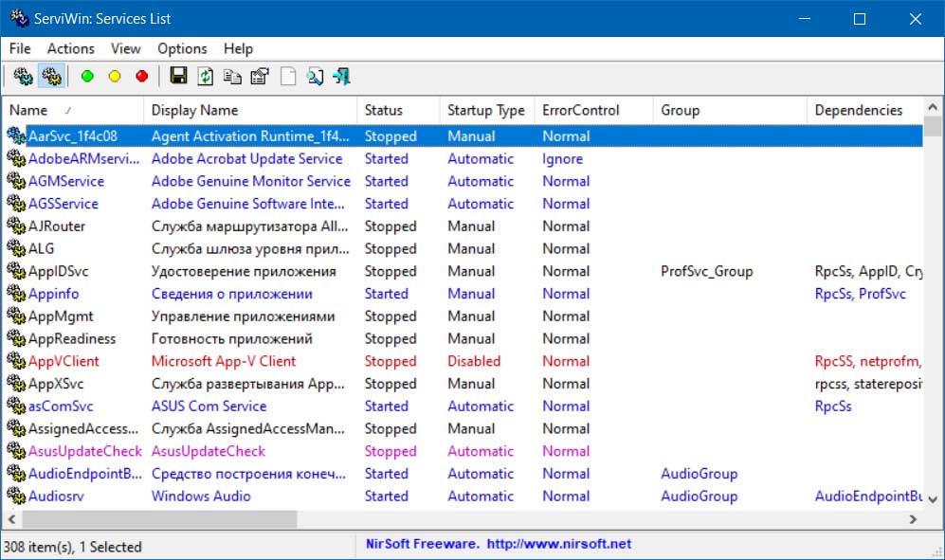Sort by the Dependencies column header
Screen dimensions: 945x560
click(864, 110)
